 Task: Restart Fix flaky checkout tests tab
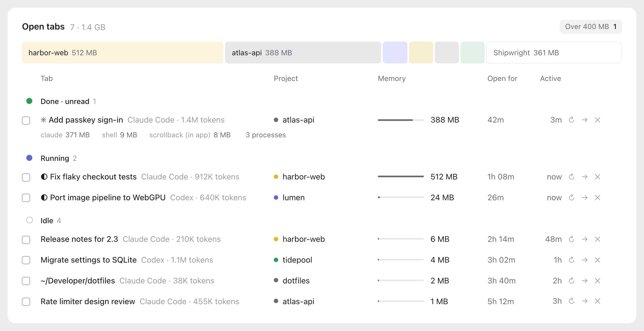tap(571, 177)
